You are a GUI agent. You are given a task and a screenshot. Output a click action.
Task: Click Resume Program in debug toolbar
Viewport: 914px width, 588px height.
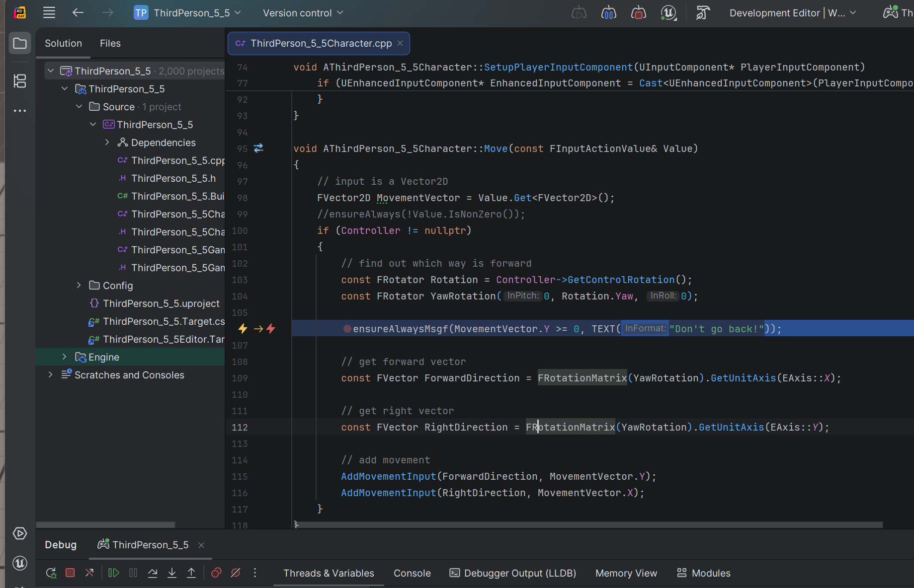point(113,573)
